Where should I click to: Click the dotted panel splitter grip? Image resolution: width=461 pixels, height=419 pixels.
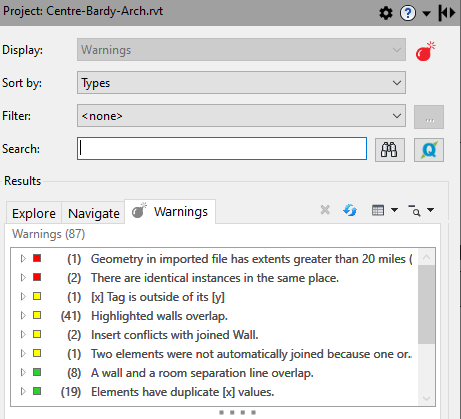click(237, 413)
